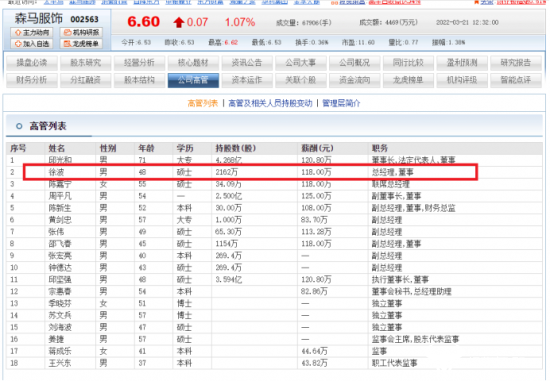
Task: Go to the 资金流向 tab
Action: click(355, 80)
